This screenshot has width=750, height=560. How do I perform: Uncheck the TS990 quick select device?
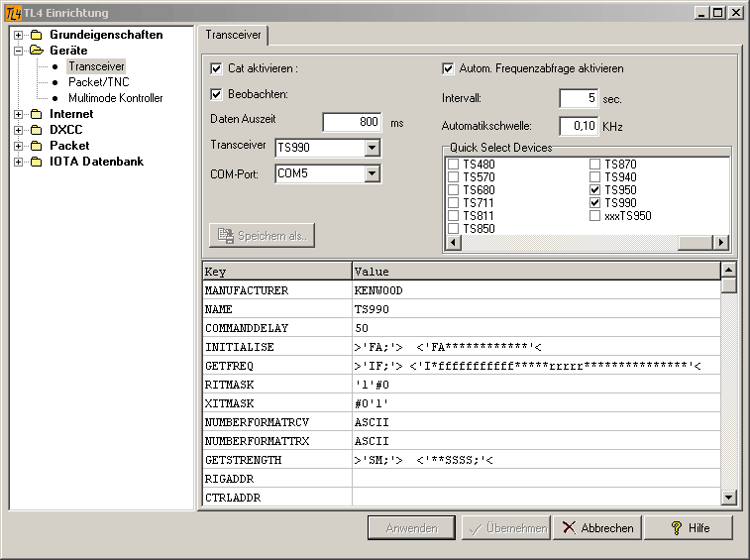[594, 203]
